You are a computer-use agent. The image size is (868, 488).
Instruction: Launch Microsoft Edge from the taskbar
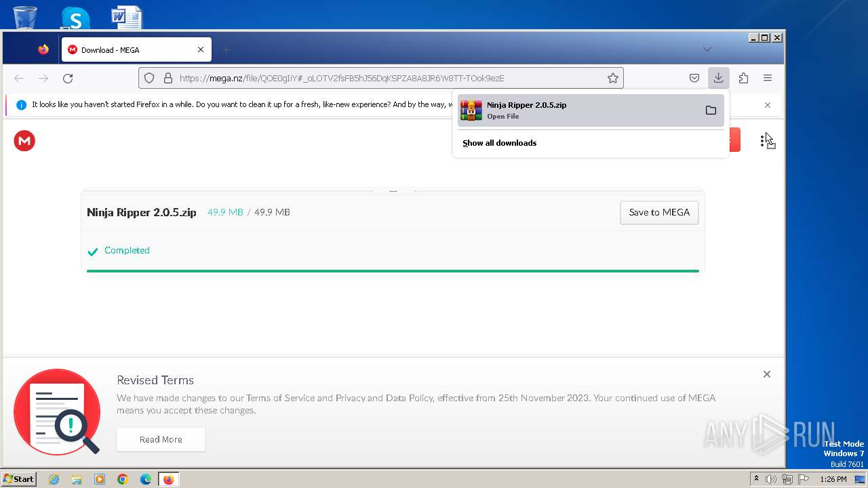(x=146, y=479)
